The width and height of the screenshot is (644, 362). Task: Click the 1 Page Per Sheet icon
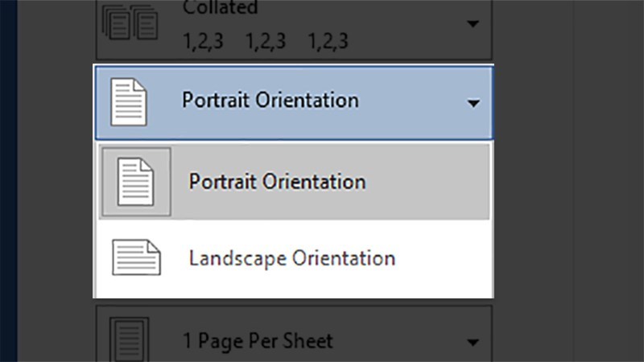pos(127,338)
